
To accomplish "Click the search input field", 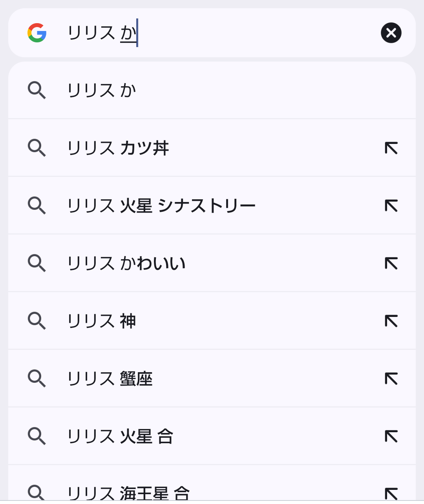I will [x=220, y=33].
